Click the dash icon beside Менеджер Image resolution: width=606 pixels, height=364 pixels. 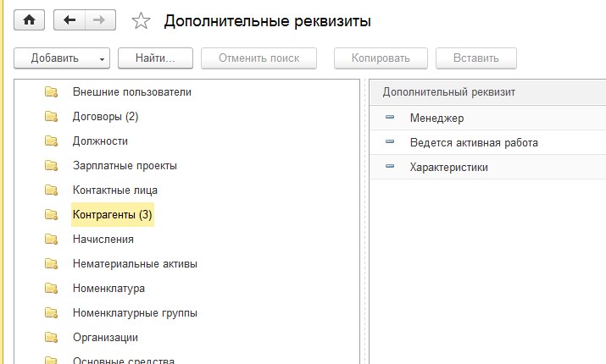pyautogui.click(x=390, y=117)
